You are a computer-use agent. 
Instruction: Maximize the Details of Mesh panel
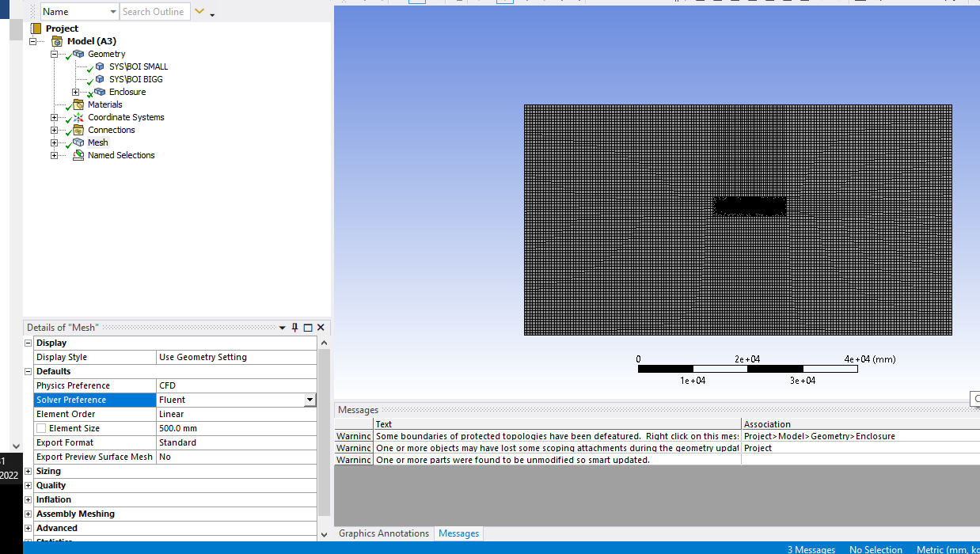(x=308, y=328)
